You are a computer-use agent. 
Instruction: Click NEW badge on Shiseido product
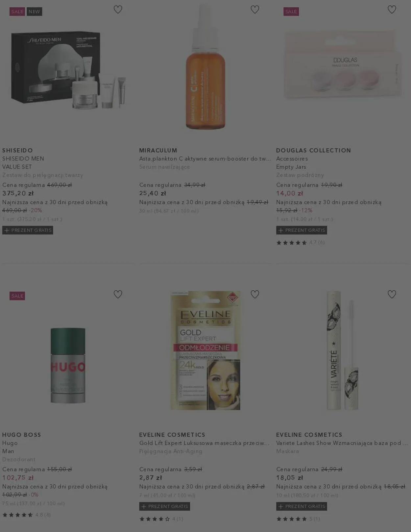point(34,12)
